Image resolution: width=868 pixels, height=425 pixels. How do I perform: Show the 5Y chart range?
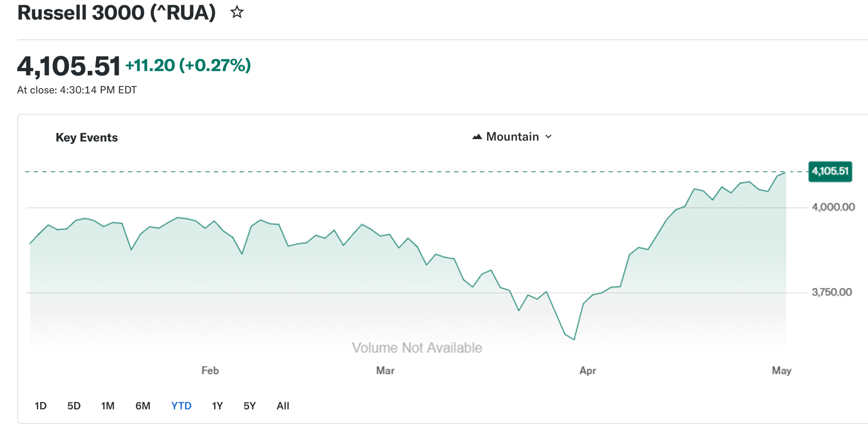click(x=250, y=406)
